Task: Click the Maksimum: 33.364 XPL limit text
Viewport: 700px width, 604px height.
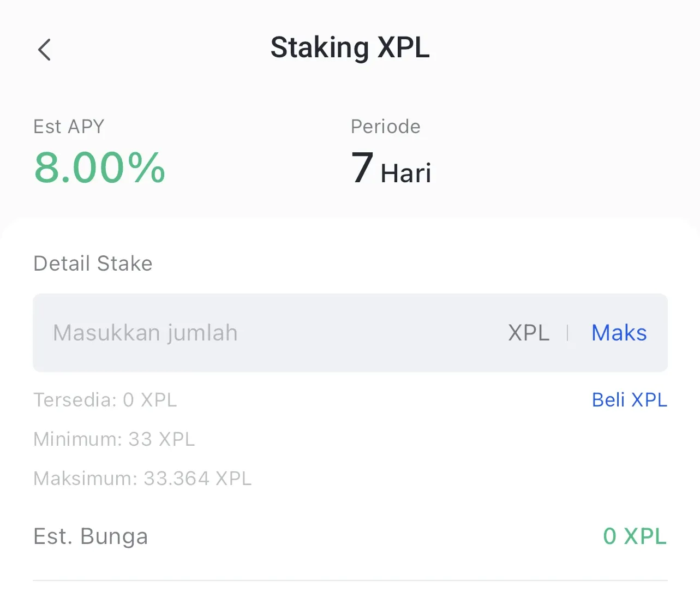Action: click(142, 479)
